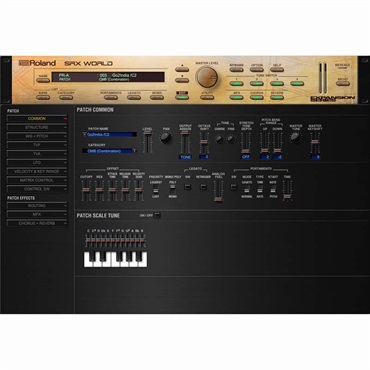Open the Matrix Control section

[37, 180]
